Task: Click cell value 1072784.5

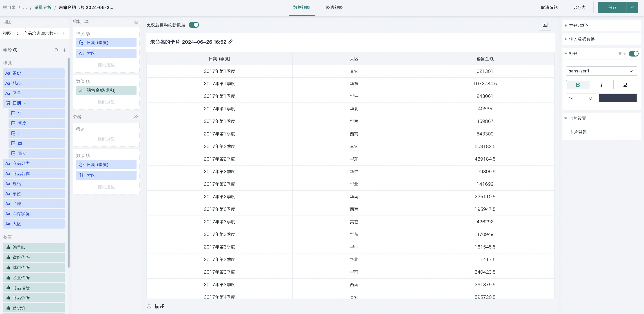Action: tap(485, 84)
